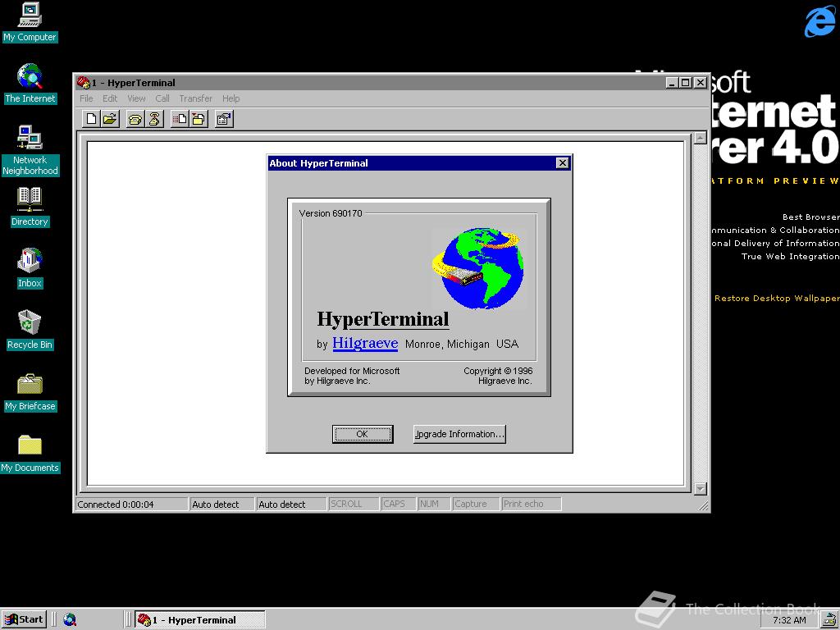840x630 pixels.
Task: Open the Start menu
Action: pyautogui.click(x=24, y=620)
